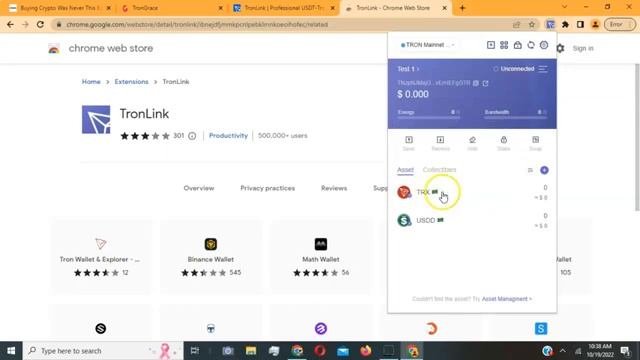
Task: Copy the wallet address with the copy icon
Action: [476, 83]
